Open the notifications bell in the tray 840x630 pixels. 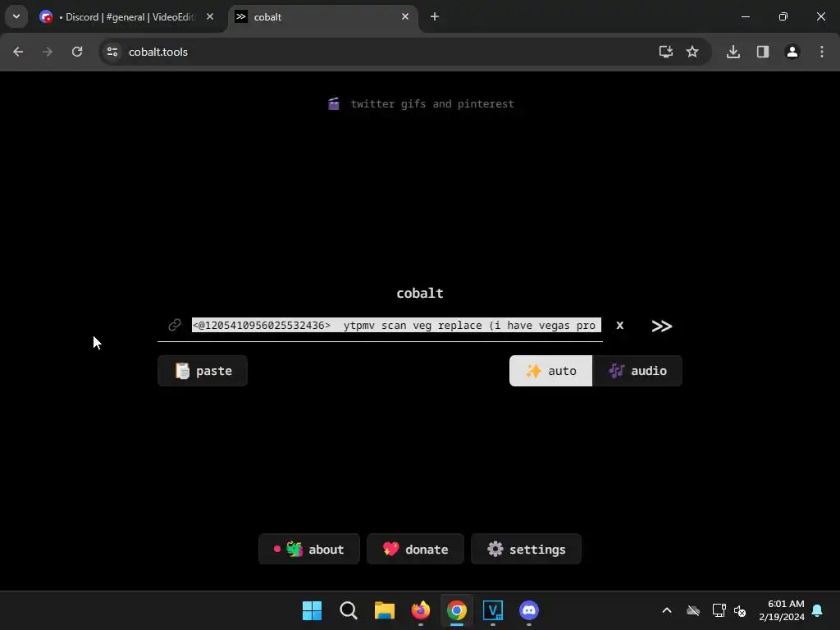(817, 610)
